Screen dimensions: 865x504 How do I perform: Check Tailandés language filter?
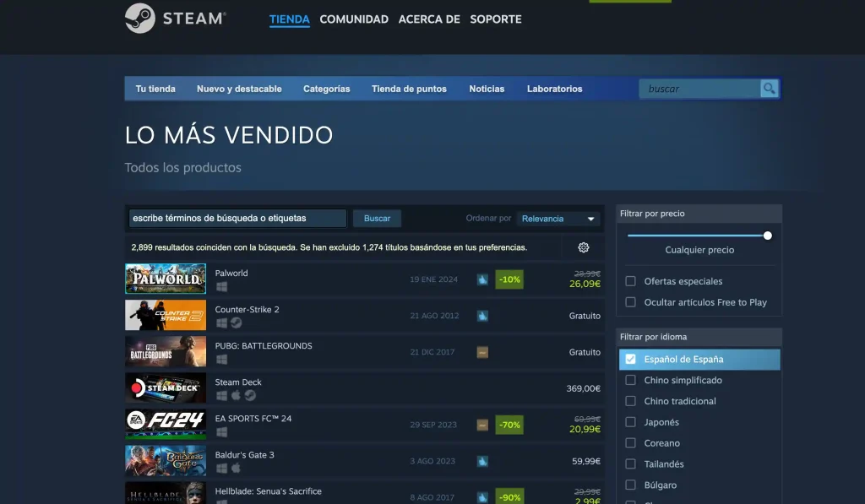(x=630, y=463)
